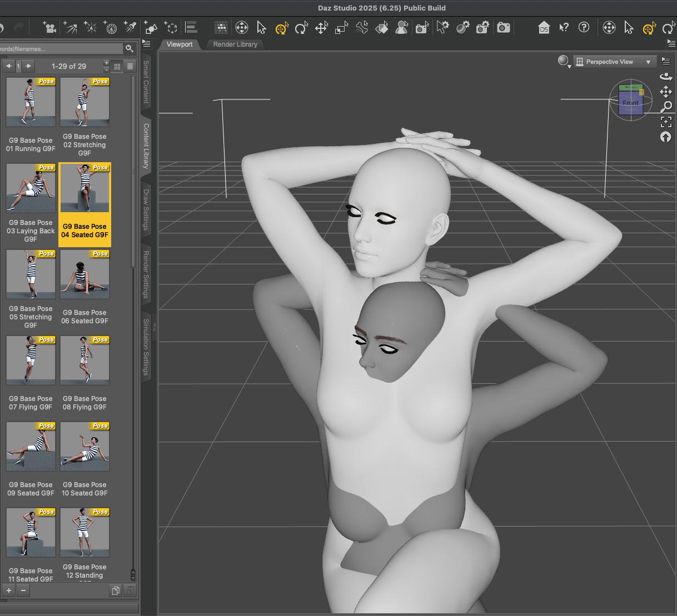Click the content search magnifier button

point(130,49)
